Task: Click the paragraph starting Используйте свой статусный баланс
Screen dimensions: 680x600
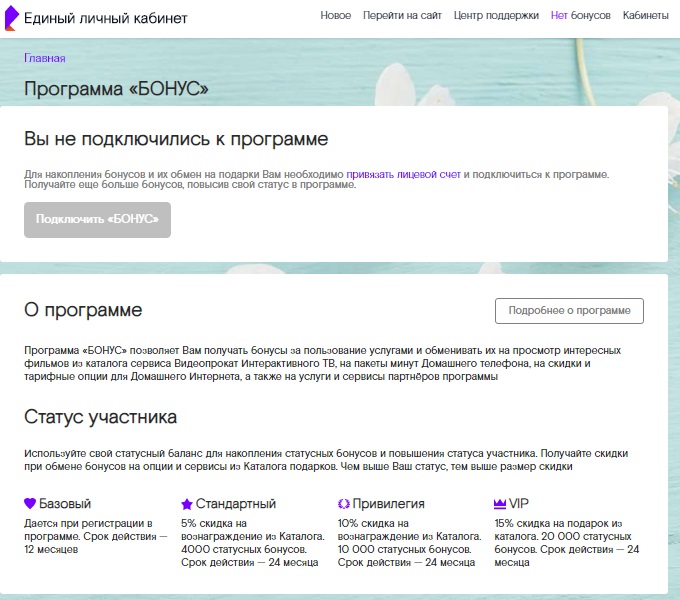Action: [326, 460]
